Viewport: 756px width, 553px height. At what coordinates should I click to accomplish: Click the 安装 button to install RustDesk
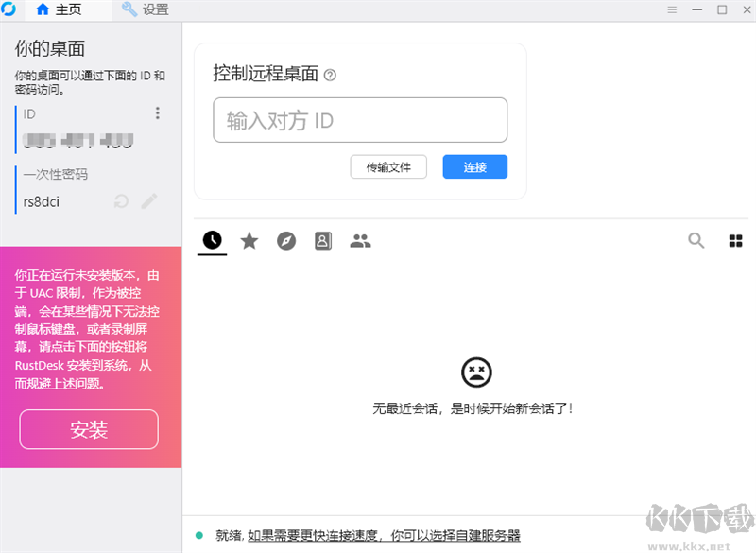(88, 429)
